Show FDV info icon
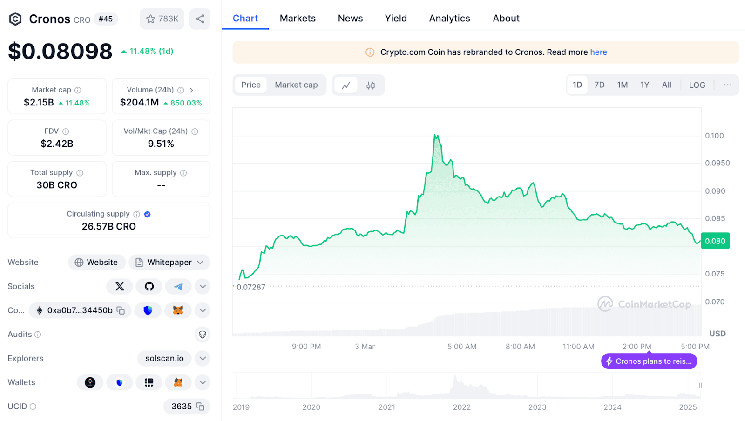The height and width of the screenshot is (421, 745). [66, 131]
